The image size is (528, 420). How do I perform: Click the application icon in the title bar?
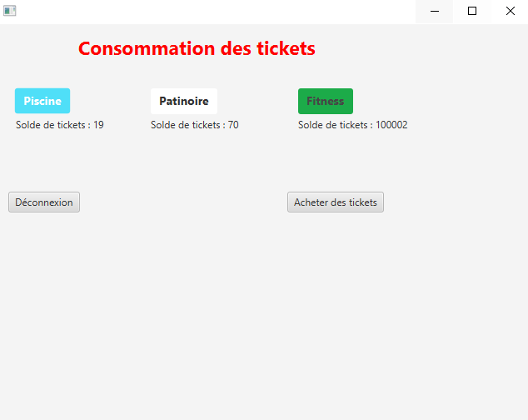tap(9, 11)
